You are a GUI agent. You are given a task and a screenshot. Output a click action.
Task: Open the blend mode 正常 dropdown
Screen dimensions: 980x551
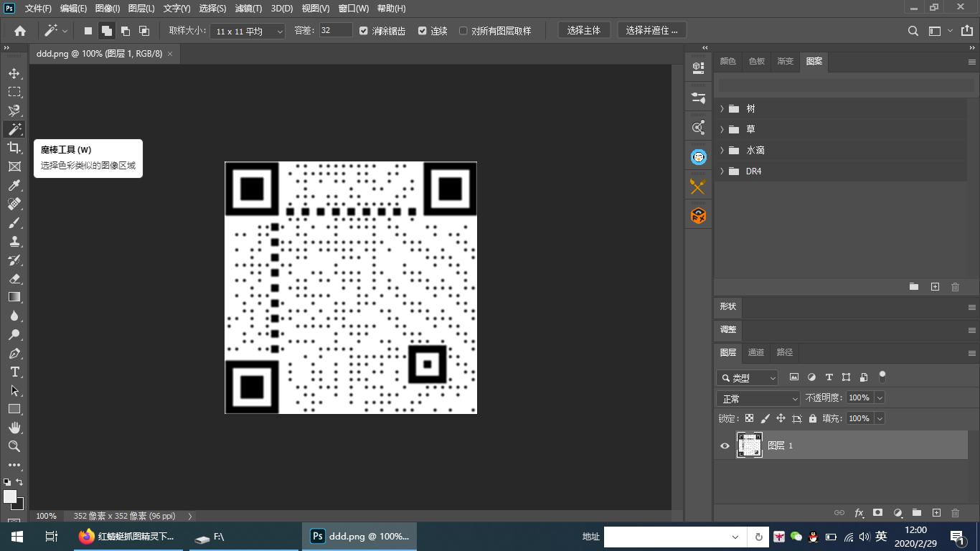pos(758,398)
